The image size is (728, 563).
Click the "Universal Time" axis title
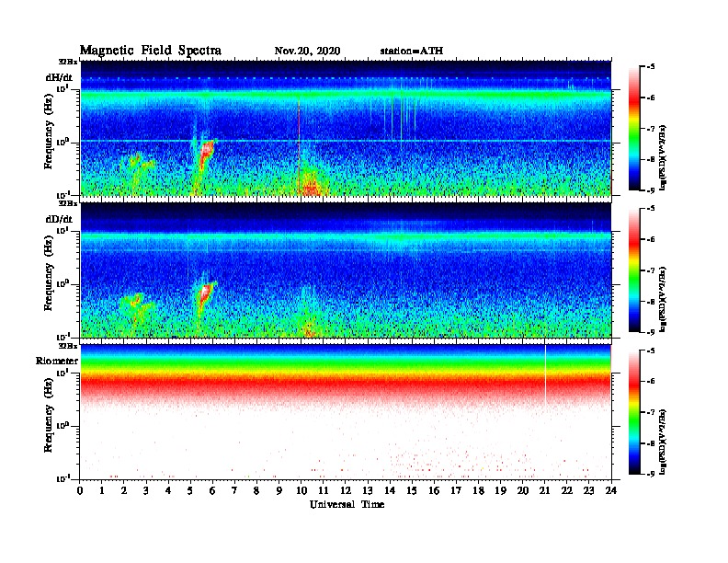coord(347,504)
